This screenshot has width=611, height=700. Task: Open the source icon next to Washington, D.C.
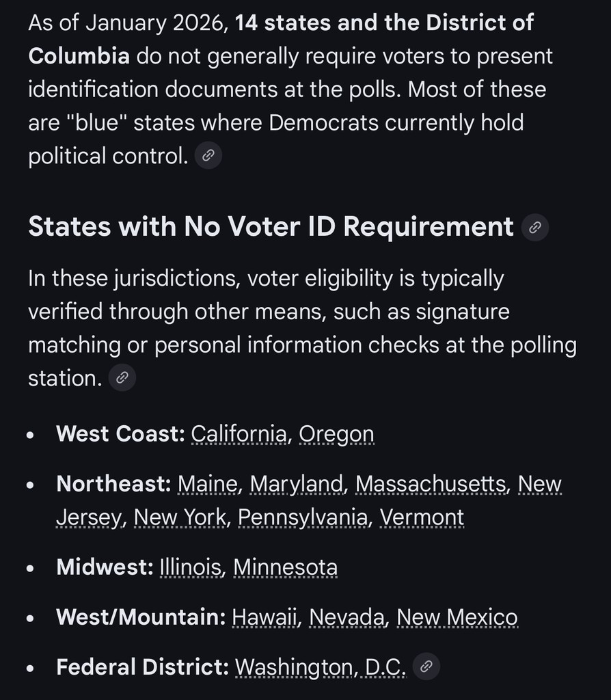click(426, 667)
